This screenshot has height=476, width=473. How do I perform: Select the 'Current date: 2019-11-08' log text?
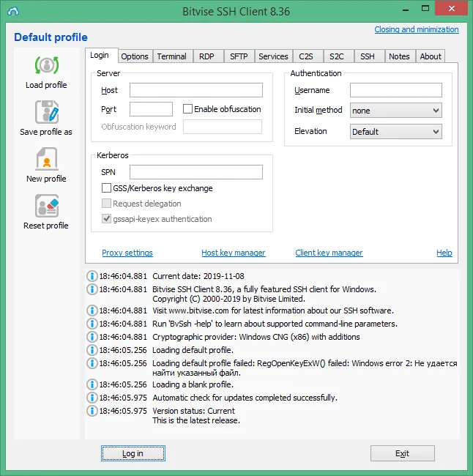198,276
